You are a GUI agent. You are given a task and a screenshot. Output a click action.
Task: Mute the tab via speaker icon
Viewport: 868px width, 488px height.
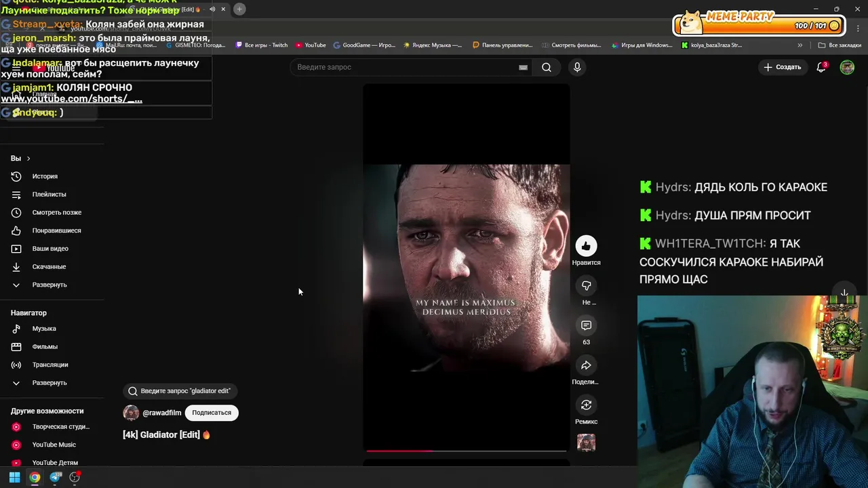pos(212,9)
